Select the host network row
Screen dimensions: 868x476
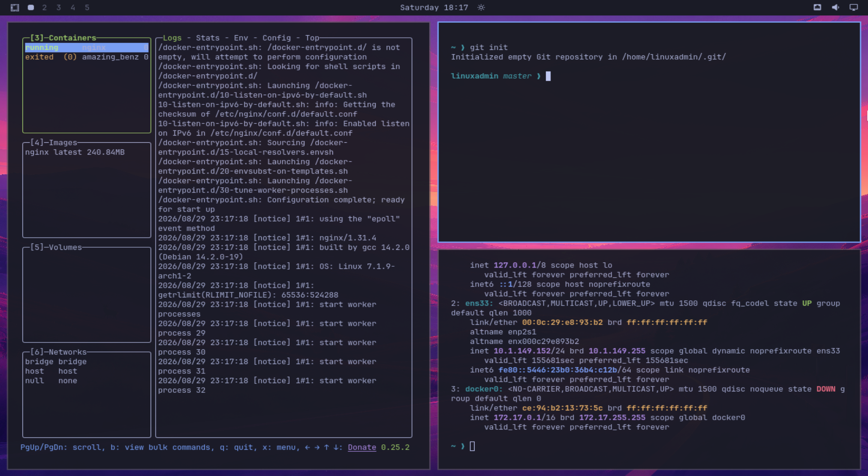tap(51, 371)
